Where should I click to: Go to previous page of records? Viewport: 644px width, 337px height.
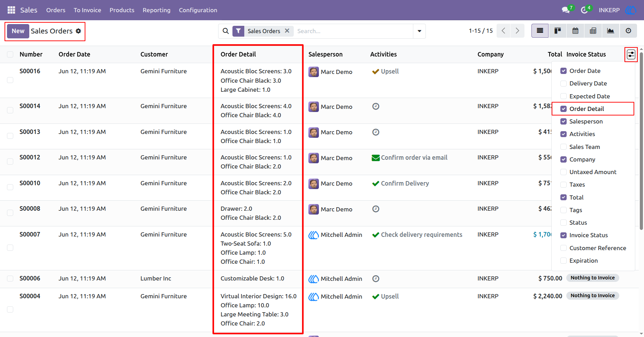[x=504, y=31]
